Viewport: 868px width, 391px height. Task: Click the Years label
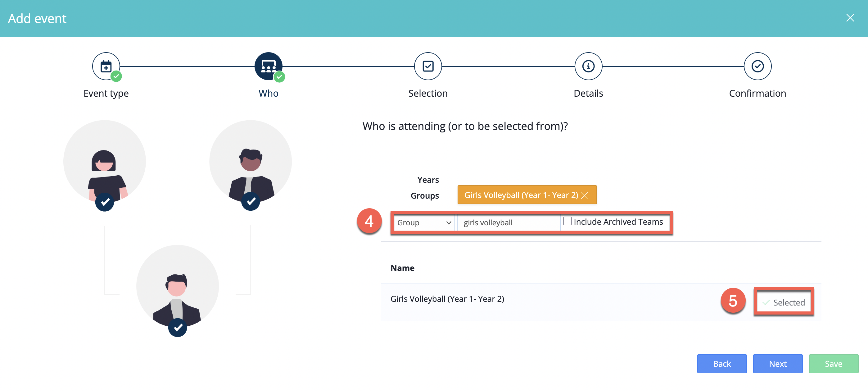click(x=428, y=180)
